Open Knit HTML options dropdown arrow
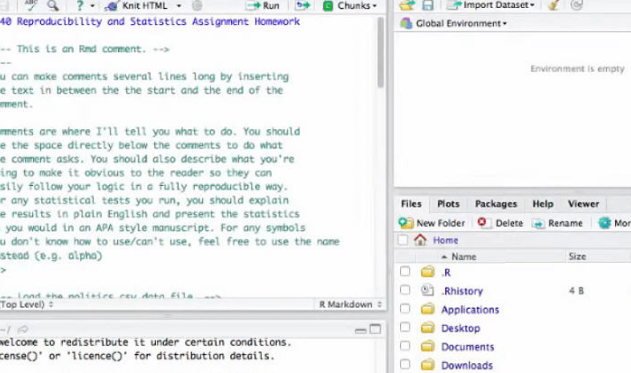The image size is (631, 373). (179, 6)
